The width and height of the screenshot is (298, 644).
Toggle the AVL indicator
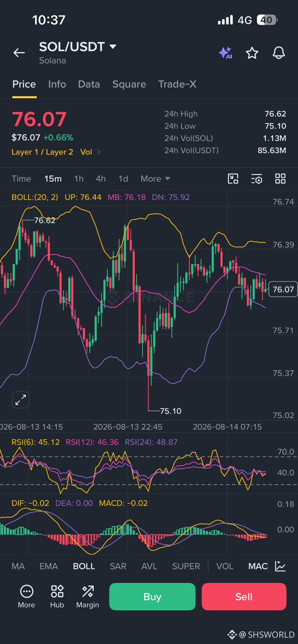149,566
